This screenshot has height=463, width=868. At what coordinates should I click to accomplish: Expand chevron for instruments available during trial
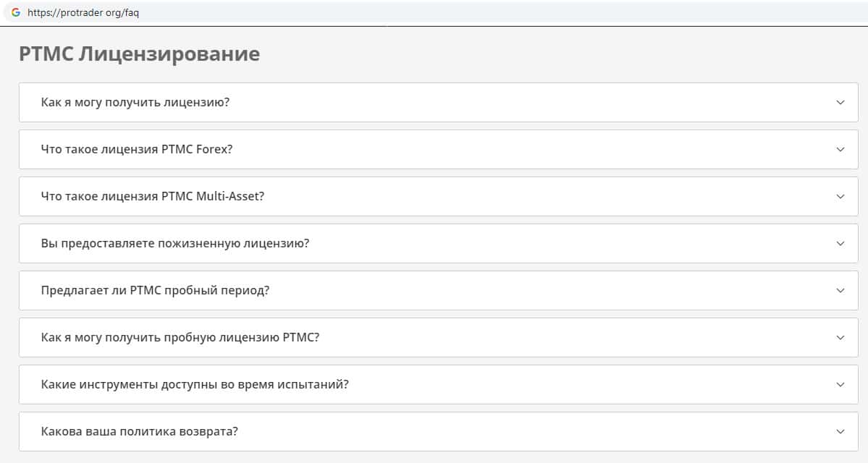(x=840, y=385)
